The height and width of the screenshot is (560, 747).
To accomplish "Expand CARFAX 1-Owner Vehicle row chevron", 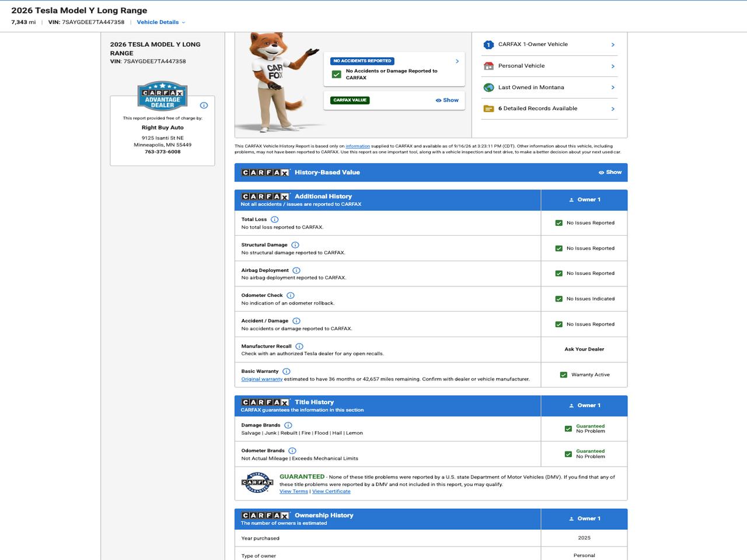I will point(613,45).
